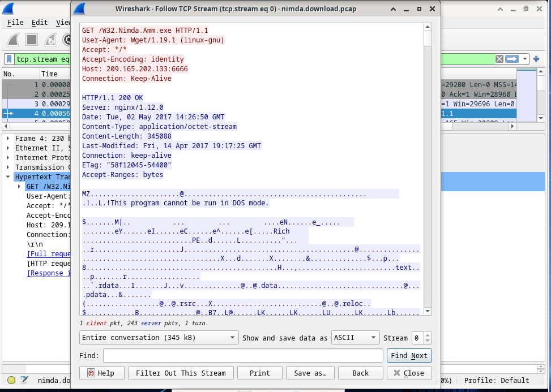The width and height of the screenshot is (551, 392).
Task: Open the File menu
Action: pos(15,23)
